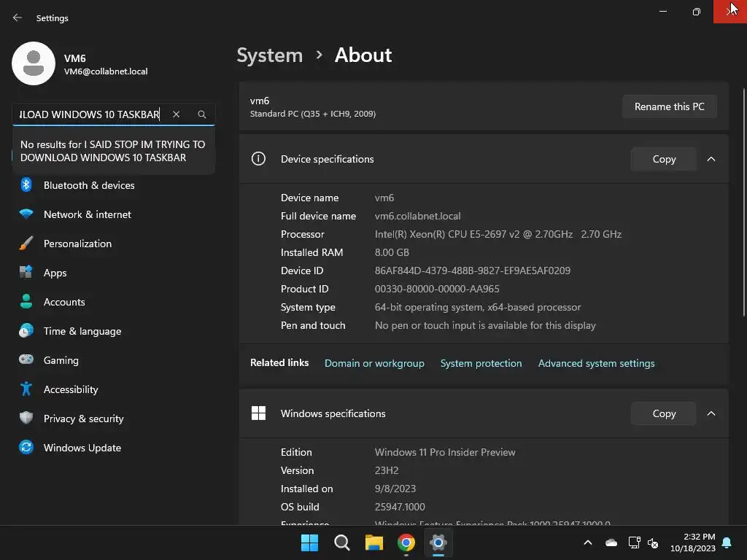Image resolution: width=747 pixels, height=560 pixels.
Task: Open the VM6 user profile avatar
Action: [x=34, y=63]
